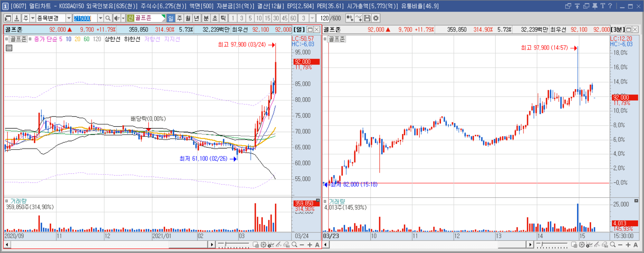Click the help question mark in title bar
644x253 pixels.
(610, 6)
